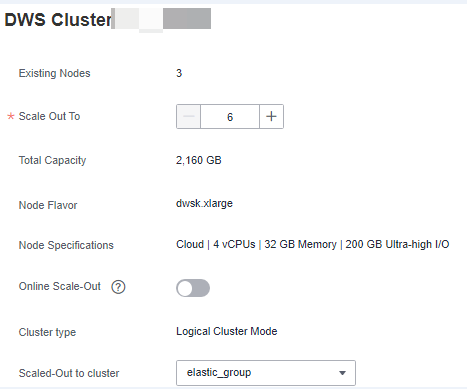Focus the Scale Out To number field
Screen dimensions: 467x389
(230, 116)
